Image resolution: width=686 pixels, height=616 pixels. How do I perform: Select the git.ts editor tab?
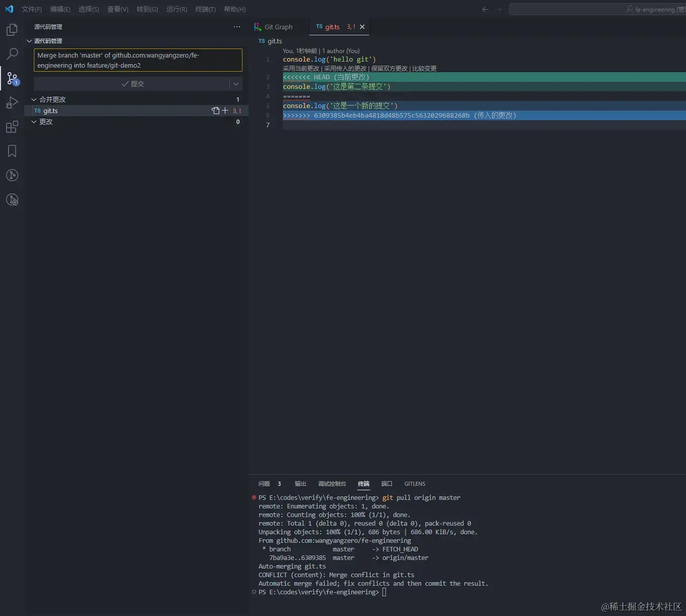tap(332, 27)
